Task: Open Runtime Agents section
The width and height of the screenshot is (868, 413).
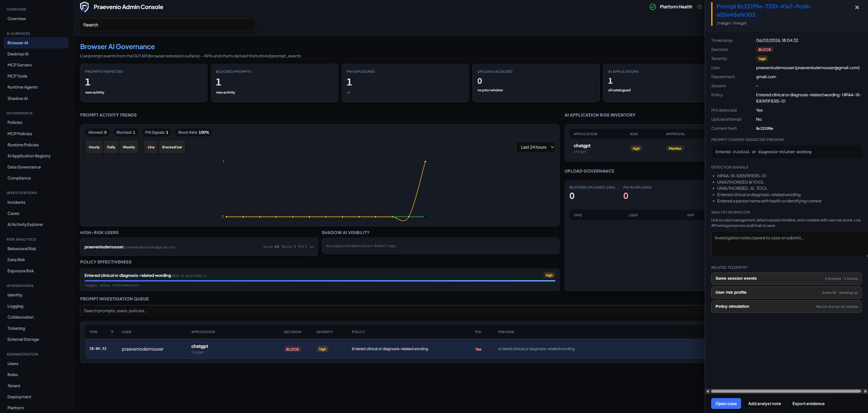Action: click(23, 87)
